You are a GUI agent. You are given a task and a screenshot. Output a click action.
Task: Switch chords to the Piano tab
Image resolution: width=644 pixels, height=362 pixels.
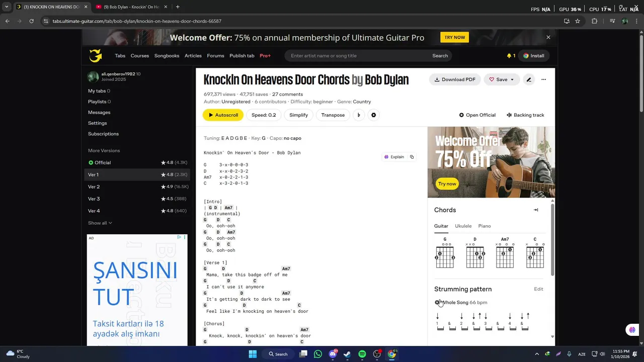coord(485,226)
